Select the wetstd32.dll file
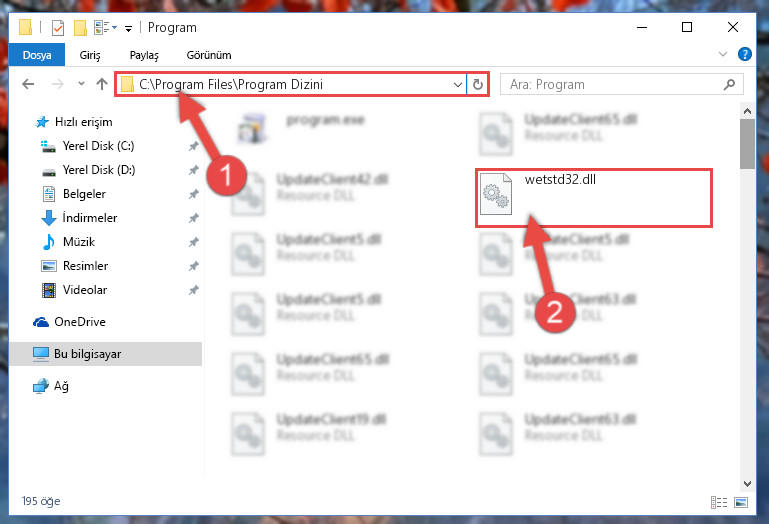This screenshot has height=524, width=769. point(593,198)
